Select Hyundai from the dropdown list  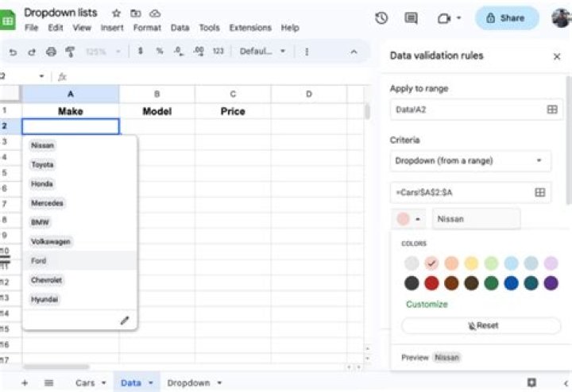pos(44,299)
